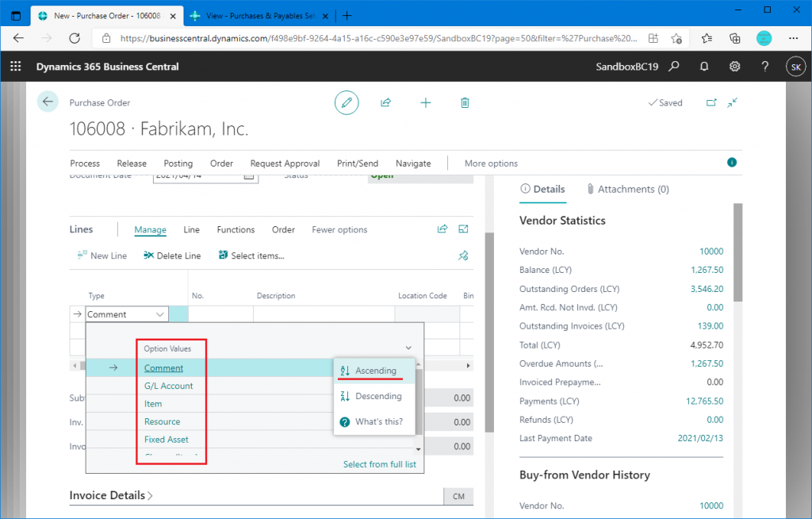Add this page to browser favorites
This screenshot has height=519, width=812.
[676, 38]
